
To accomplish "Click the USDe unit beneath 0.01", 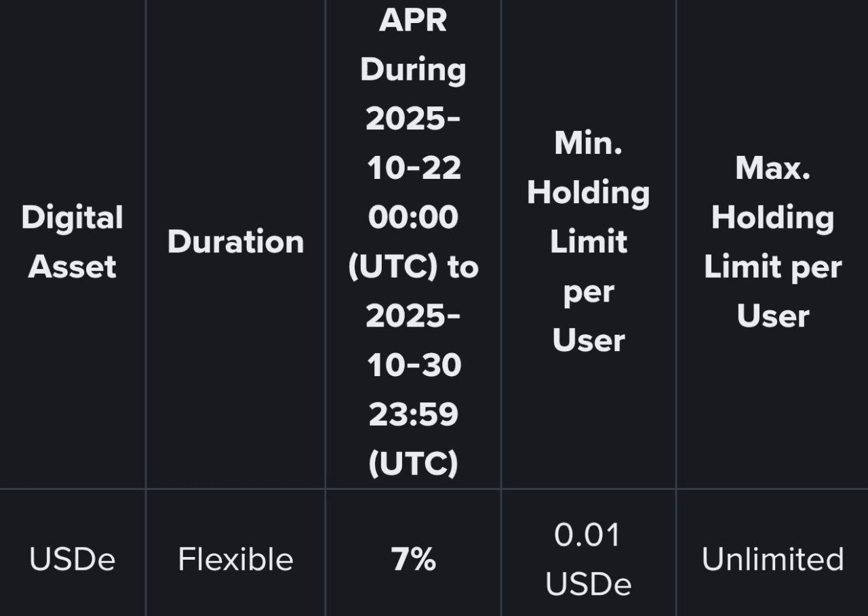I will click(588, 584).
